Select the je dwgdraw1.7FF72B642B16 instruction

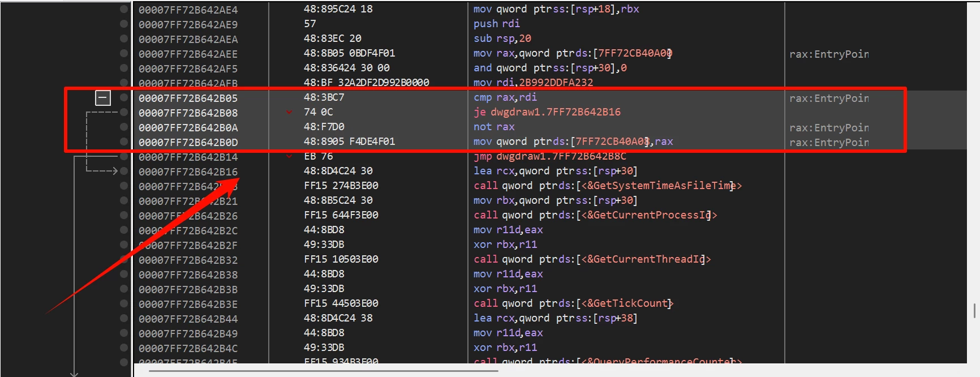pyautogui.click(x=547, y=112)
